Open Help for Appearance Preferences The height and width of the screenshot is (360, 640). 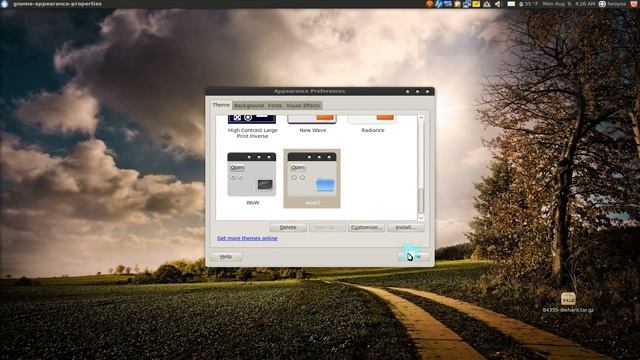pyautogui.click(x=226, y=257)
